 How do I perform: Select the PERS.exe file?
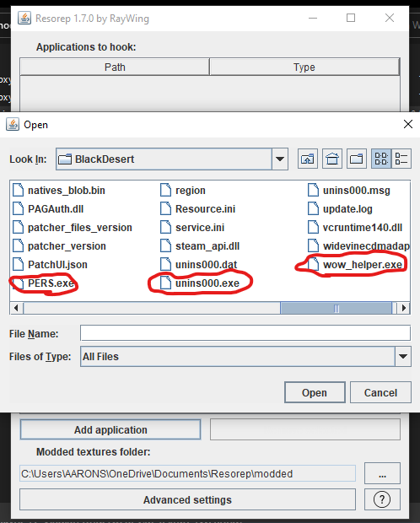43,283
